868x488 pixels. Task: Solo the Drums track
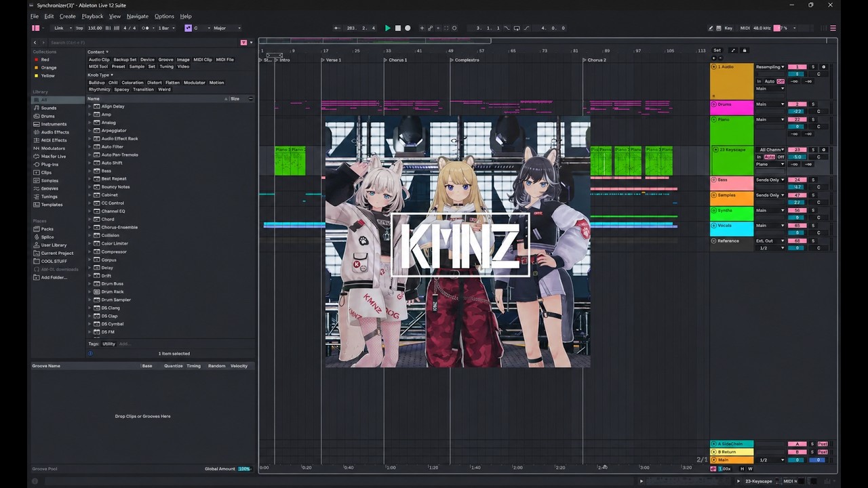813,104
